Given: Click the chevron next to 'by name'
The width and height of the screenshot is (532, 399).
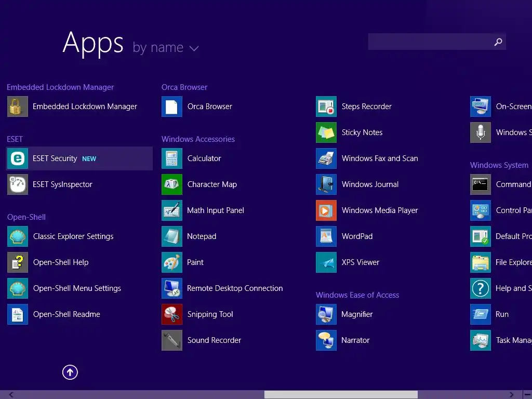Looking at the screenshot, I should point(194,48).
